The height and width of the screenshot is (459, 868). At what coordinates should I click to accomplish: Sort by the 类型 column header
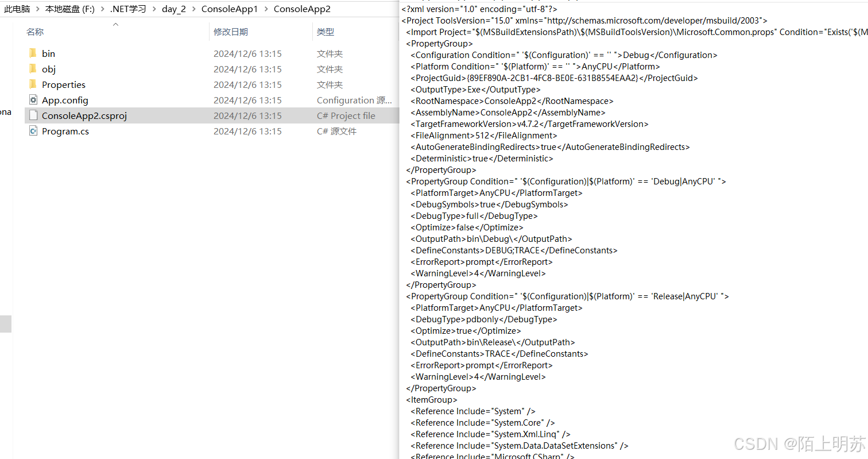click(325, 32)
